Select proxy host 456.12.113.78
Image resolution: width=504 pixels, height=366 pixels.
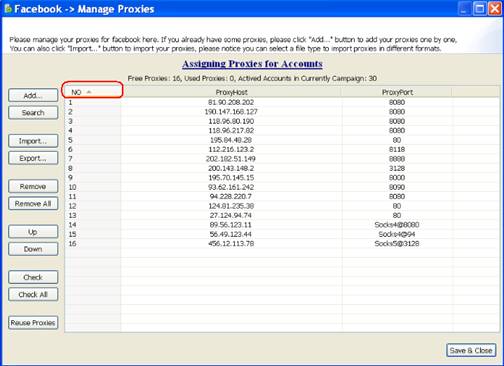pos(231,244)
